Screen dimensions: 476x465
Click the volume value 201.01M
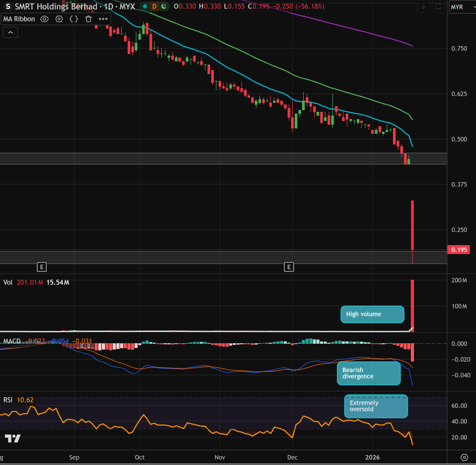(30, 282)
